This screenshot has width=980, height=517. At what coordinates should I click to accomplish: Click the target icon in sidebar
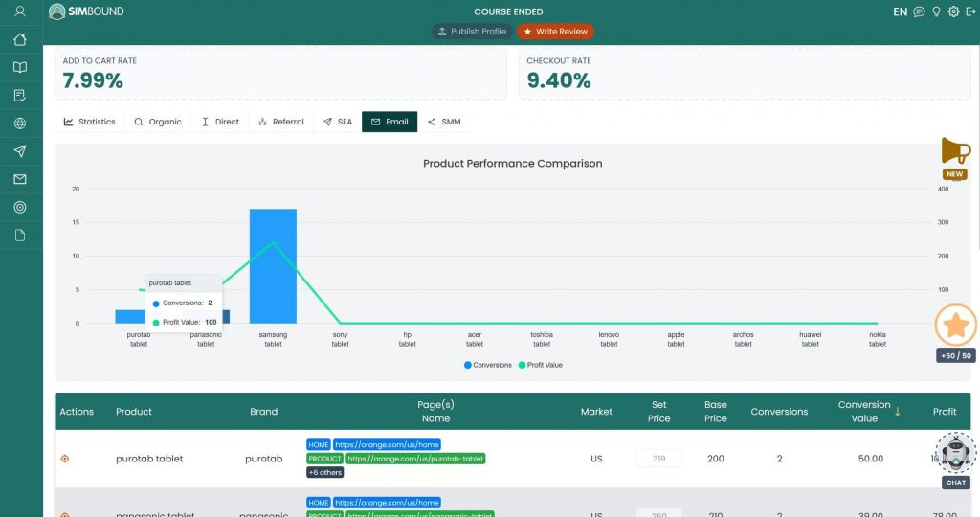click(x=20, y=207)
